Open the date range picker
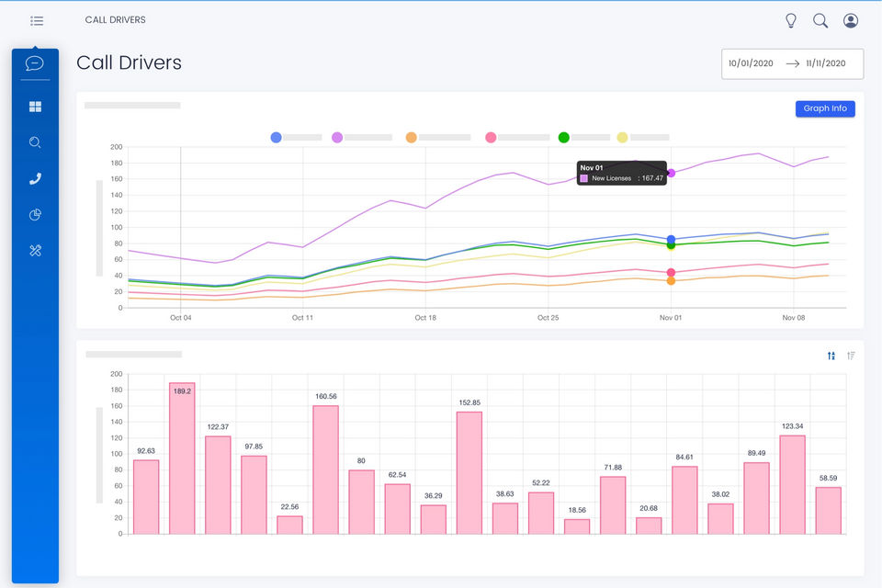 792,63
